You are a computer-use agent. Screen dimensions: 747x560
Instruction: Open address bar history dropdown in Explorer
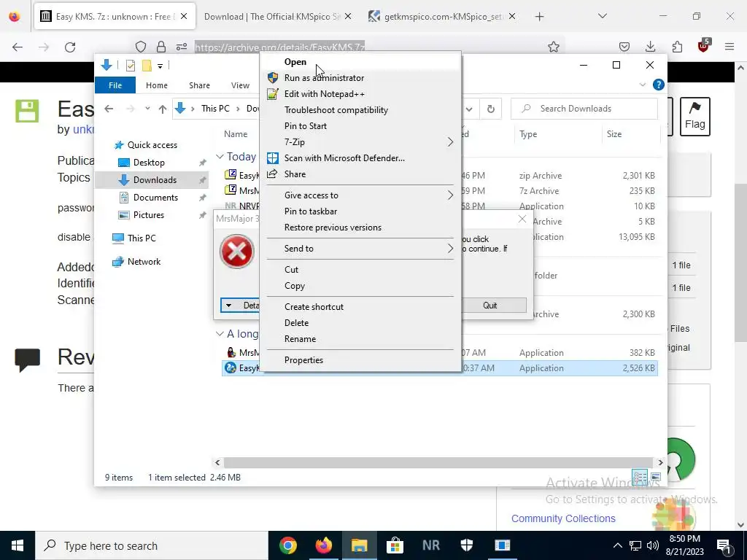click(x=469, y=109)
